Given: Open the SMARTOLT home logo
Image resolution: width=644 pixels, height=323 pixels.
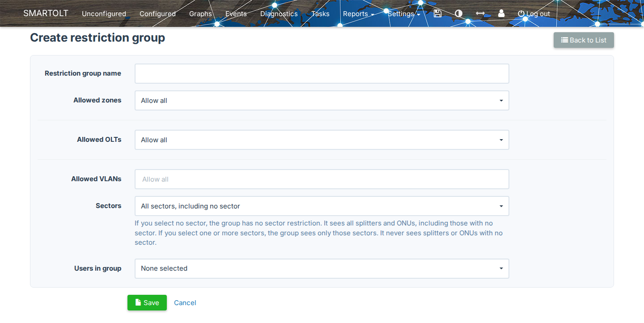Looking at the screenshot, I should point(46,13).
